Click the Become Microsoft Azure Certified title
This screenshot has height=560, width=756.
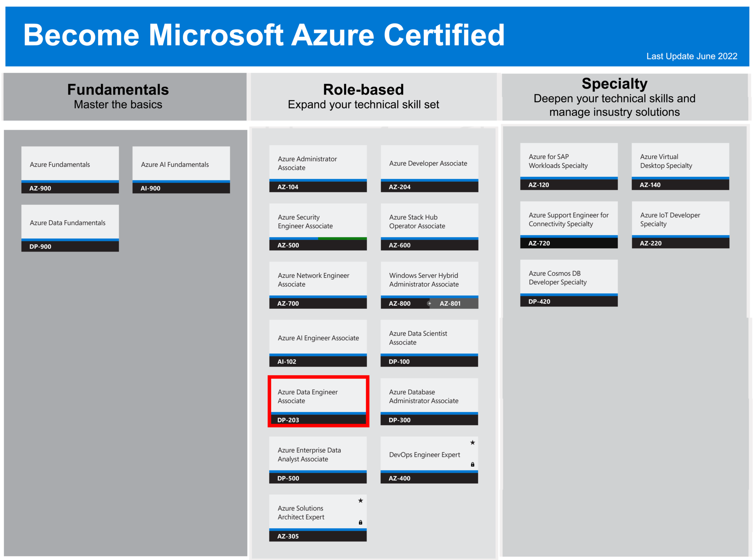coord(264,35)
